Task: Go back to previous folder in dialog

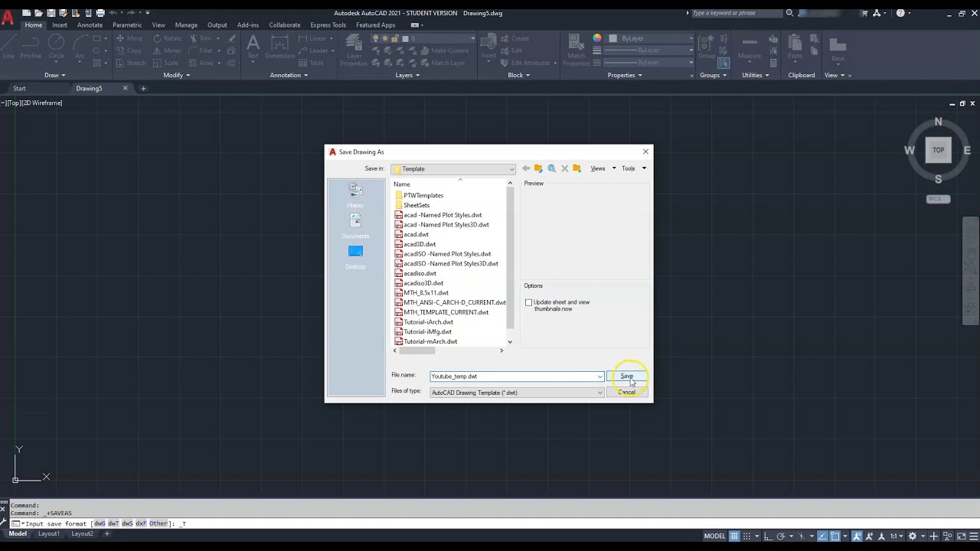Action: click(x=526, y=168)
